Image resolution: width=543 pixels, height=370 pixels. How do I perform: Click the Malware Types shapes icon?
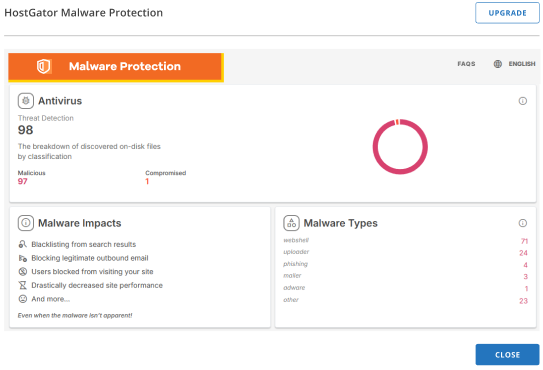click(291, 223)
